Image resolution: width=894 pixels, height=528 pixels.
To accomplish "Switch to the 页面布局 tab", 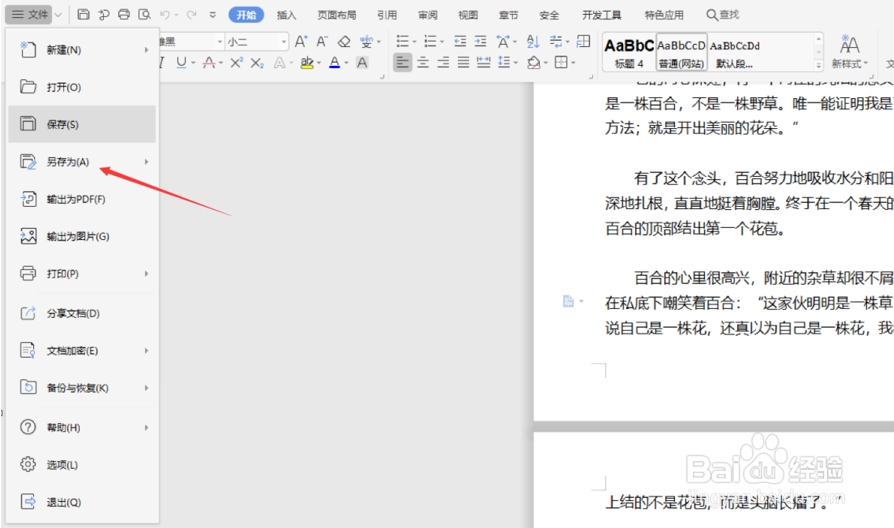I will 336,15.
